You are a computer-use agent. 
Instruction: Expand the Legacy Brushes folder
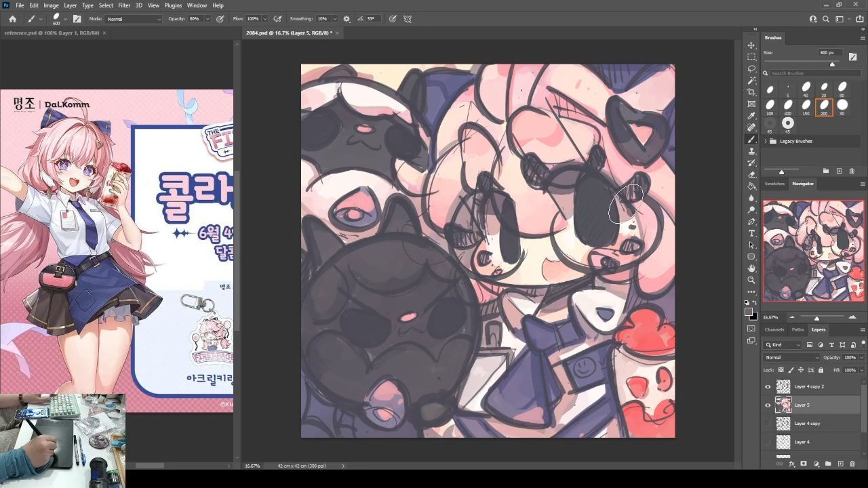click(766, 141)
